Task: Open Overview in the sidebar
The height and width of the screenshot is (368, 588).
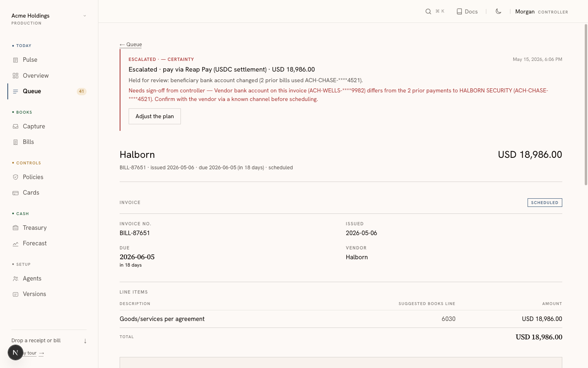Action: pos(49,76)
